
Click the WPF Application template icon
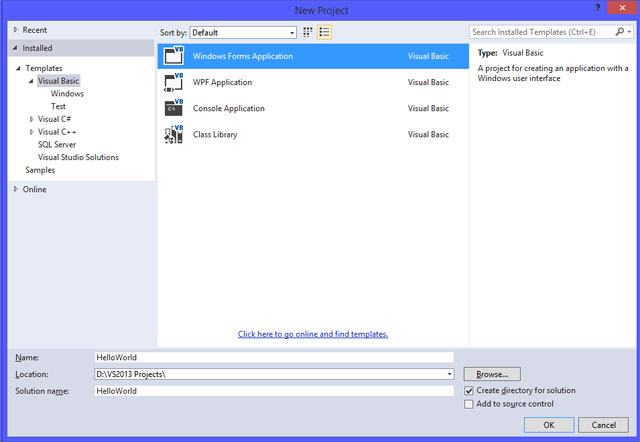pos(174,82)
